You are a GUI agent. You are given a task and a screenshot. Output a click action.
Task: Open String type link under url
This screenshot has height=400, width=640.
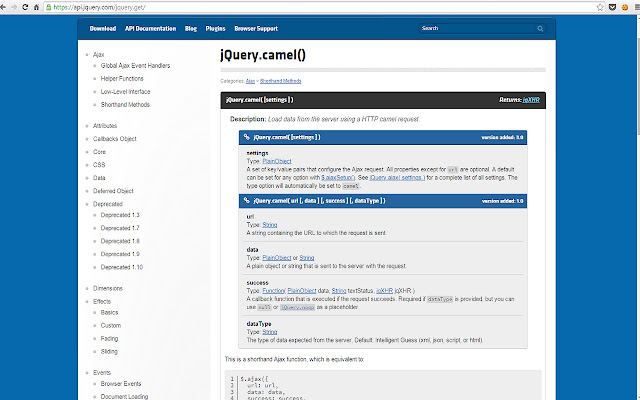click(x=269, y=225)
